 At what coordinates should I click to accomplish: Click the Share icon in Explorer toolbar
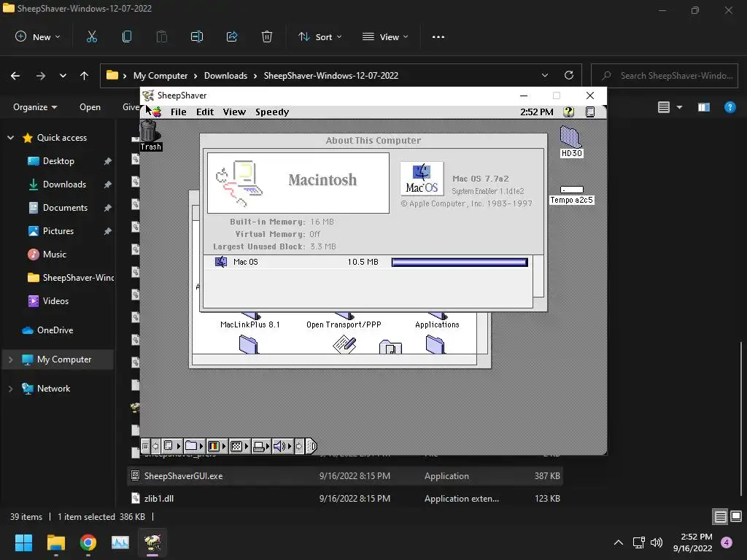pyautogui.click(x=232, y=36)
